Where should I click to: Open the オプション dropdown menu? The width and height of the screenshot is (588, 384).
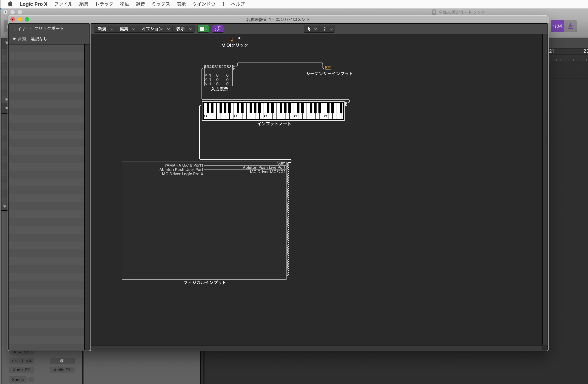coord(155,29)
